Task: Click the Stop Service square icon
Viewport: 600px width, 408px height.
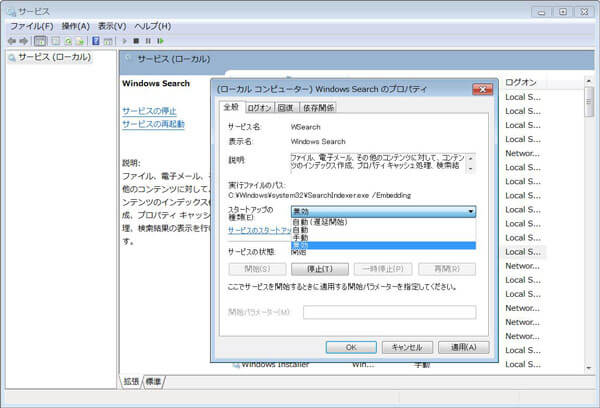Action: [136, 41]
